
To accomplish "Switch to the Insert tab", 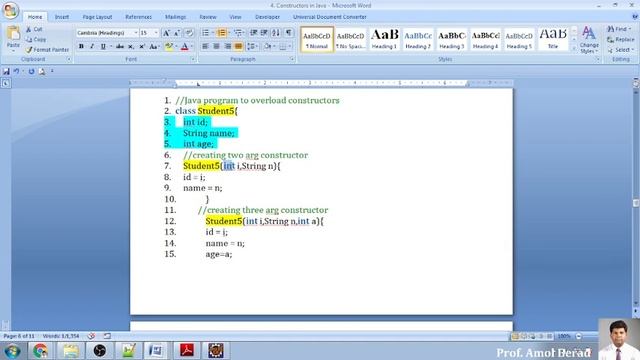I will pyautogui.click(x=62, y=17).
